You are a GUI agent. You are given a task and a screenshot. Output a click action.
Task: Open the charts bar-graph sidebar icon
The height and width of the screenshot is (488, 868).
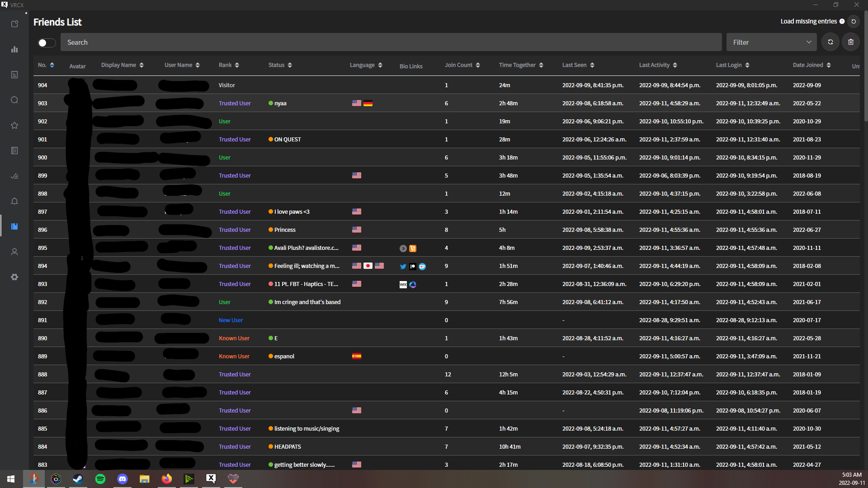click(x=14, y=49)
